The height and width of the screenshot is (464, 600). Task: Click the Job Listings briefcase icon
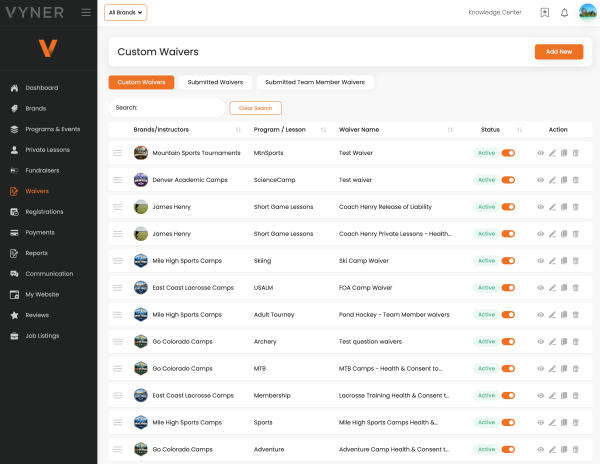click(x=14, y=336)
